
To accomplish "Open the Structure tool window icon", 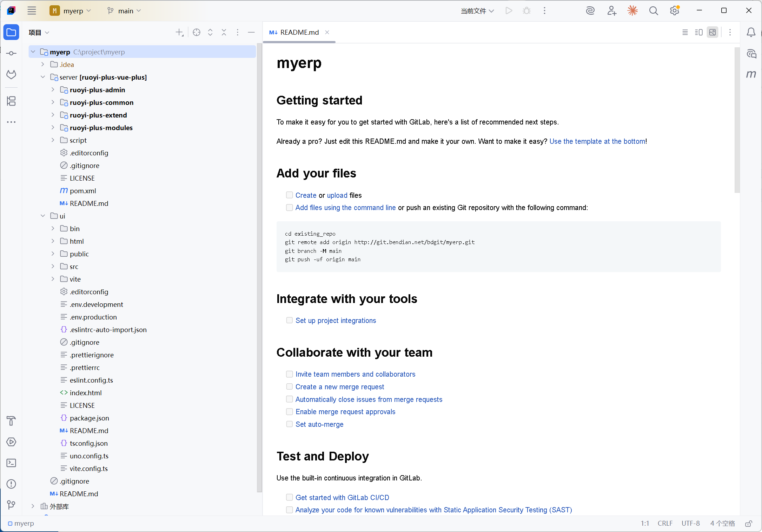I will 11,101.
